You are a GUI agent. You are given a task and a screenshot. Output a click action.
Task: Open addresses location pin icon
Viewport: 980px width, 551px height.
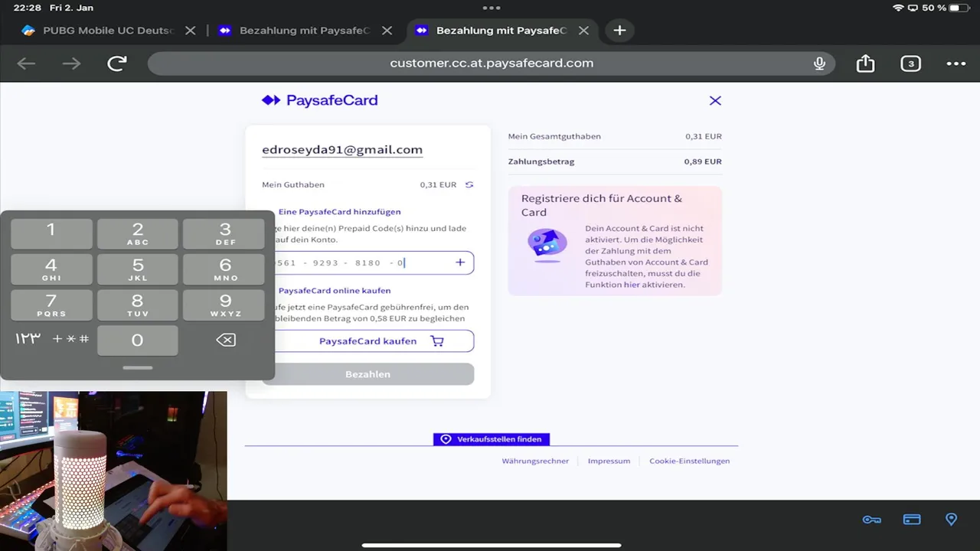[x=952, y=520]
